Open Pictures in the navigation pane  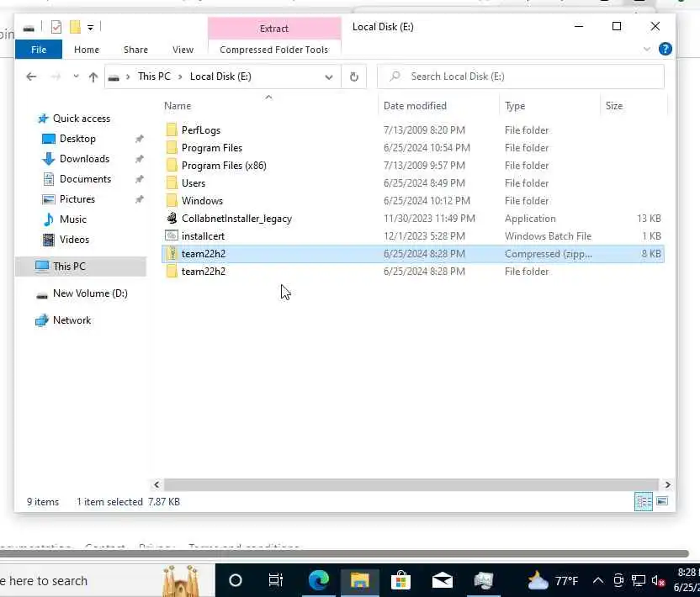click(77, 198)
